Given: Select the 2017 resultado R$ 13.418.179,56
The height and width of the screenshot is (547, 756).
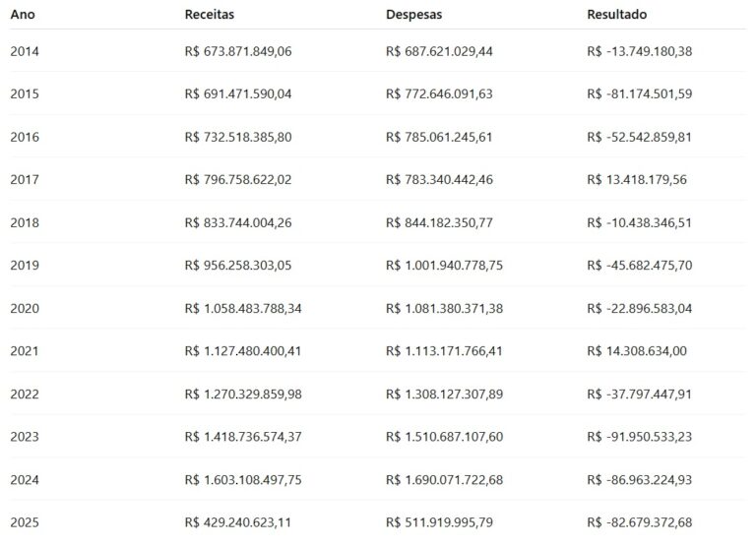Looking at the screenshot, I should [637, 179].
